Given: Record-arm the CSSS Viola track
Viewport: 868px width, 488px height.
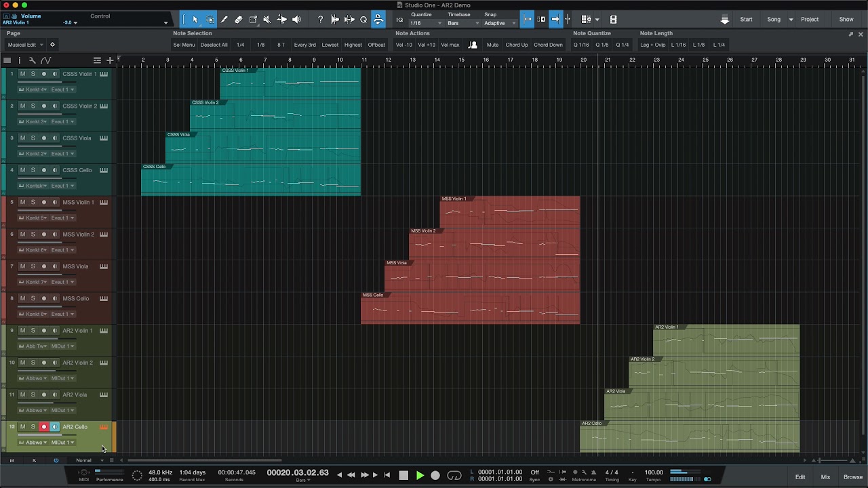Looking at the screenshot, I should click(44, 138).
